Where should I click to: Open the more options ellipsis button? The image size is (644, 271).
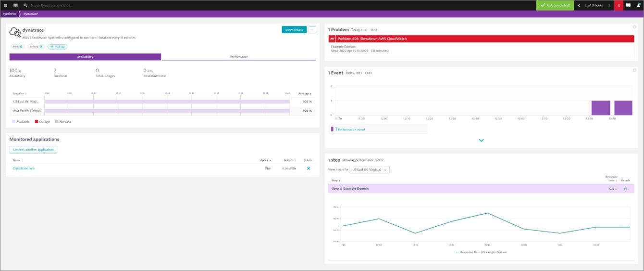coord(312,30)
